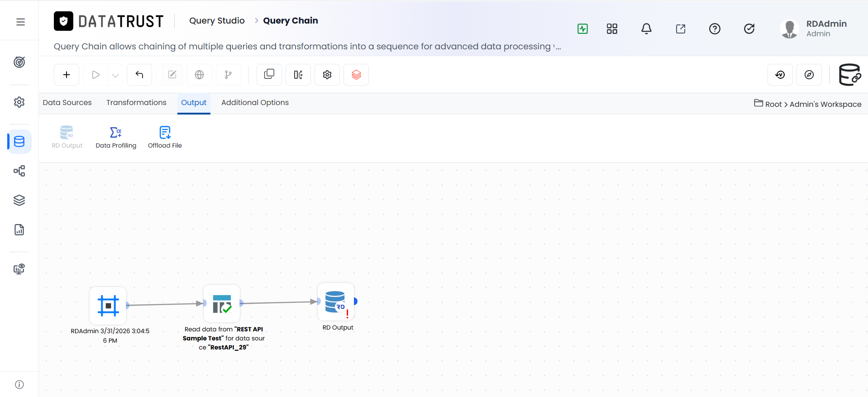The height and width of the screenshot is (397, 868).
Task: Click Admin's Workspace breadcrumb
Action: click(x=825, y=104)
